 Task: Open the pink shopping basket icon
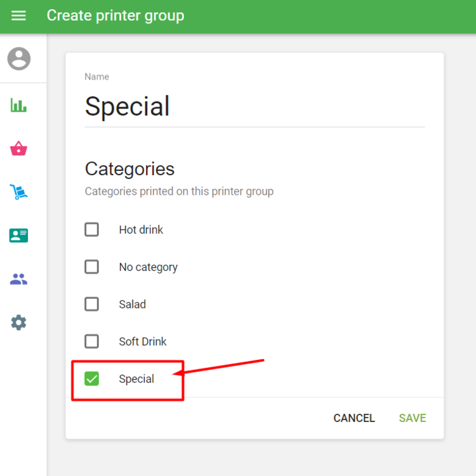pyautogui.click(x=18, y=149)
